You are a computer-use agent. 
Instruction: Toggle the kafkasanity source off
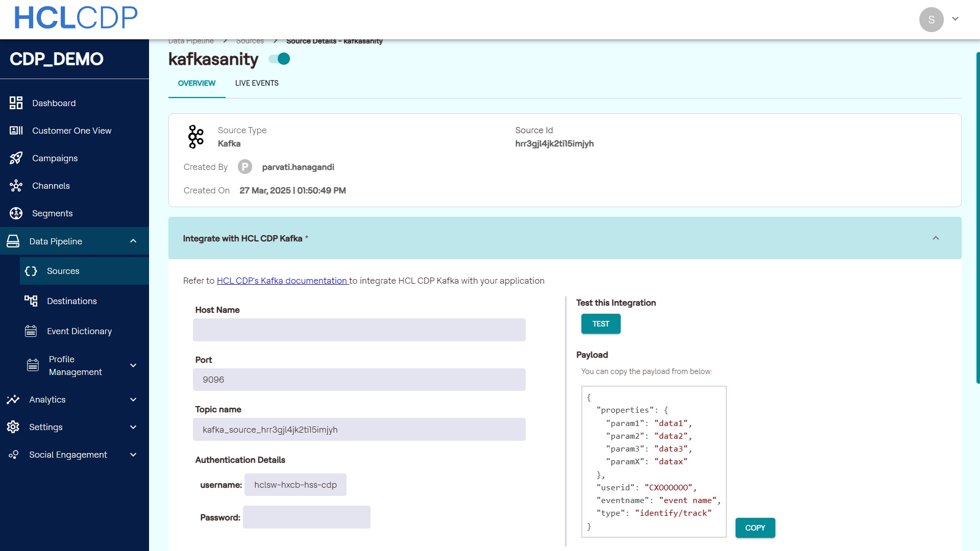point(280,59)
